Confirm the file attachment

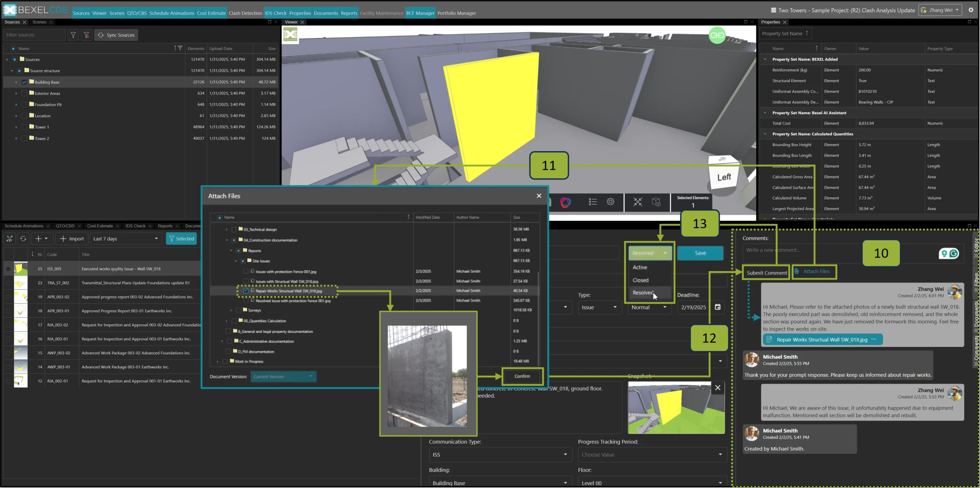tap(522, 376)
